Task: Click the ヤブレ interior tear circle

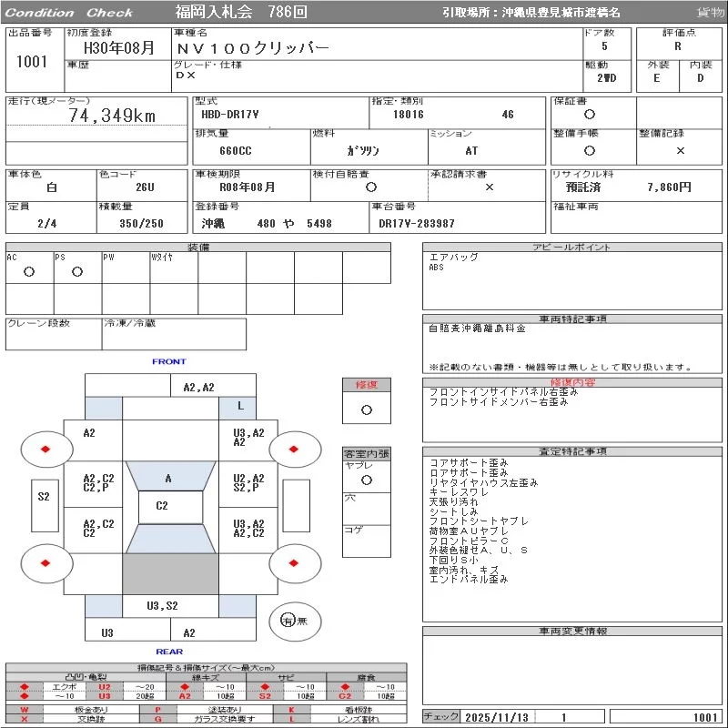Action: 366,479
